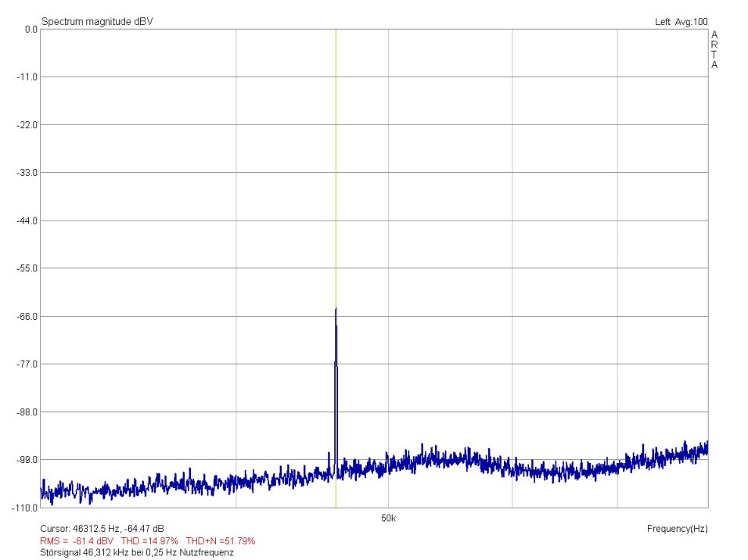Click the 50k frequency axis label
Viewport: 748px width, 560px height.
click(x=389, y=519)
